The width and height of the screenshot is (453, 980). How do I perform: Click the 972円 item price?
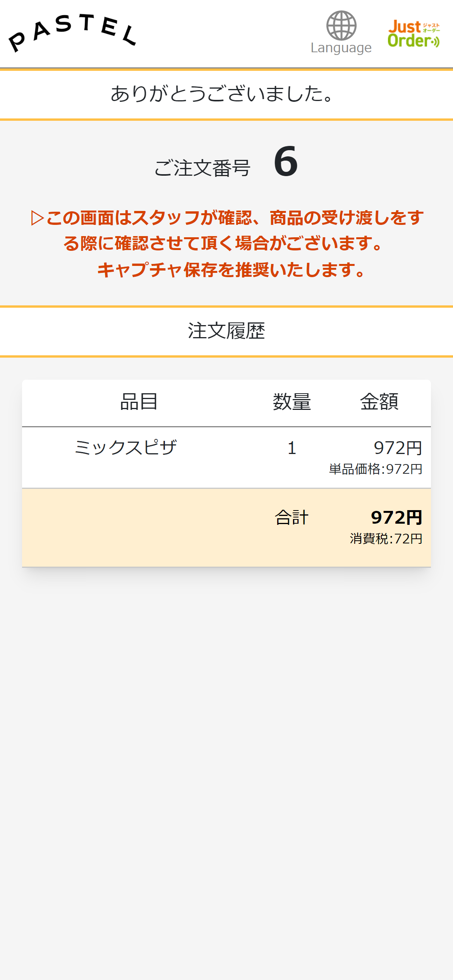click(x=398, y=448)
